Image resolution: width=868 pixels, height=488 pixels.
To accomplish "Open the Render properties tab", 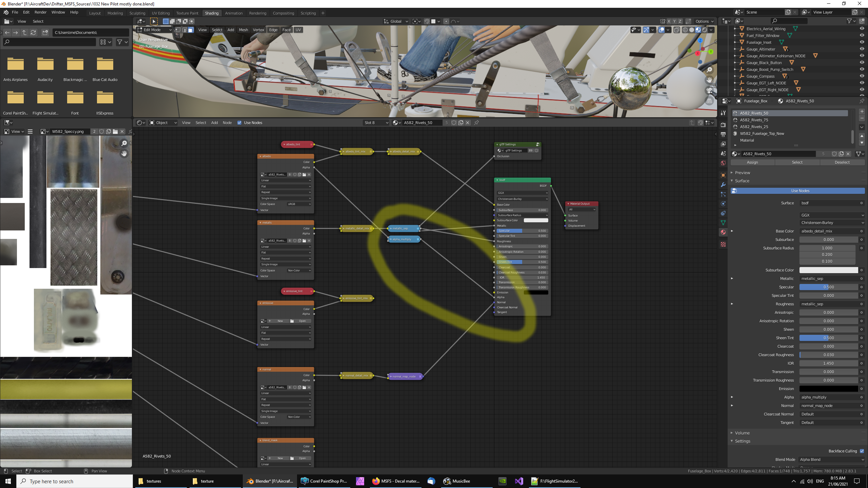I will (723, 125).
